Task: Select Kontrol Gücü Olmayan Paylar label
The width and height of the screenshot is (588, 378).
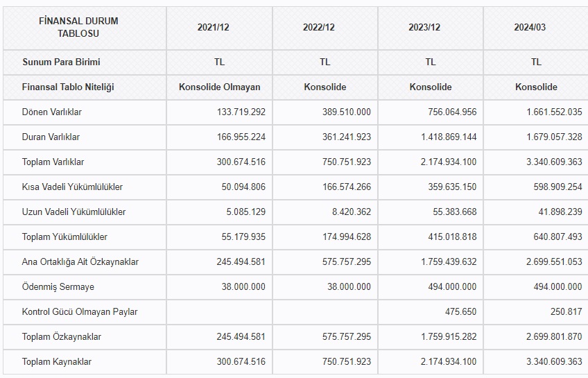Action: click(x=80, y=311)
